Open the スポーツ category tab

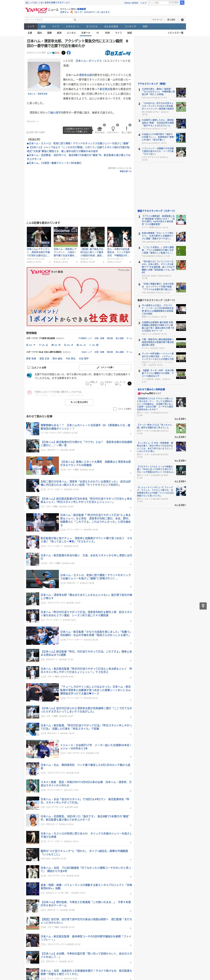pos(86,33)
